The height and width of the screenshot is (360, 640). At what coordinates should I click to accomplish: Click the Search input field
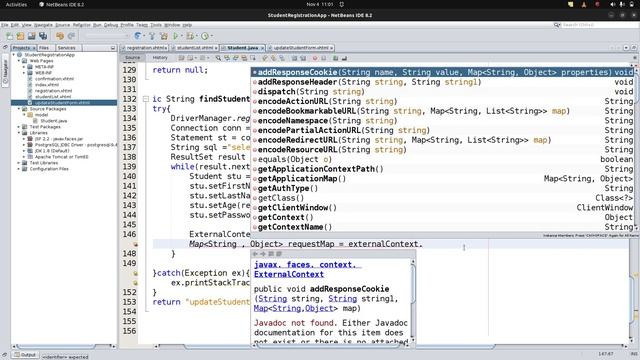(599, 25)
